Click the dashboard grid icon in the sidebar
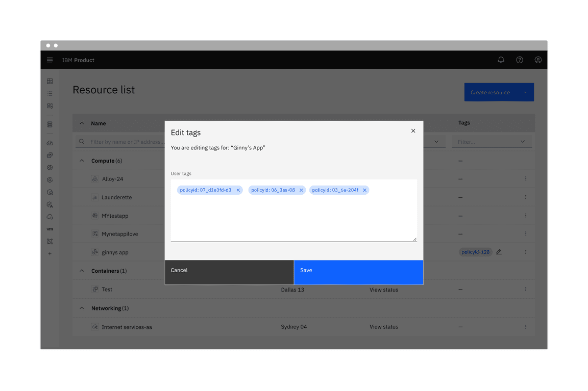The width and height of the screenshot is (588, 391). point(50,81)
